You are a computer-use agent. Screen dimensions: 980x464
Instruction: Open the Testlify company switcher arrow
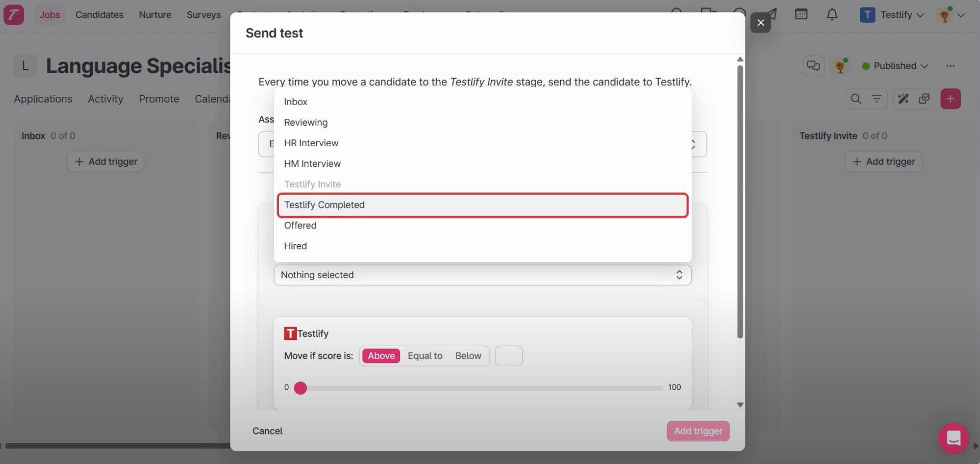click(920, 15)
